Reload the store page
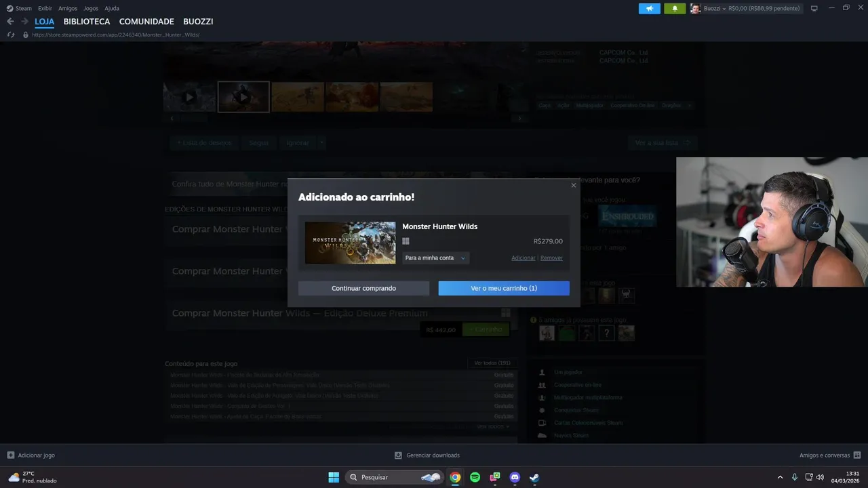 10,35
